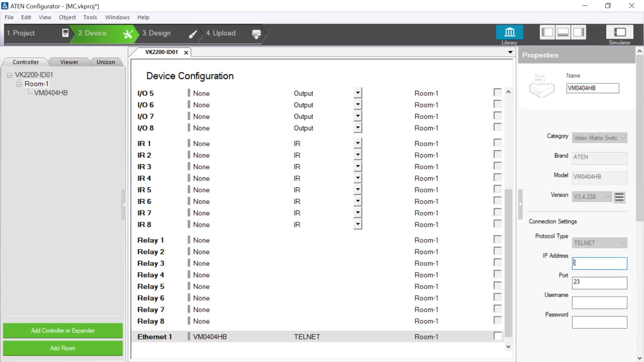
Task: Open the Tools menu
Action: click(x=90, y=17)
